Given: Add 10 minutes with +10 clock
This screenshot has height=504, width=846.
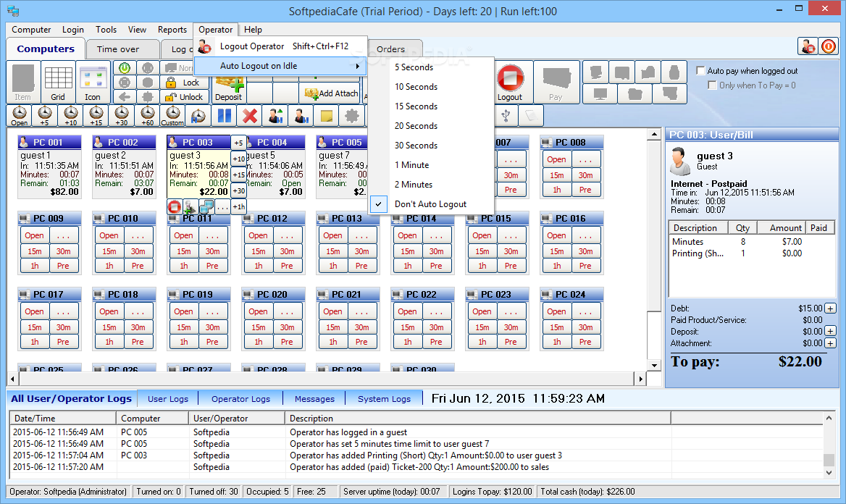Looking at the screenshot, I should point(71,115).
